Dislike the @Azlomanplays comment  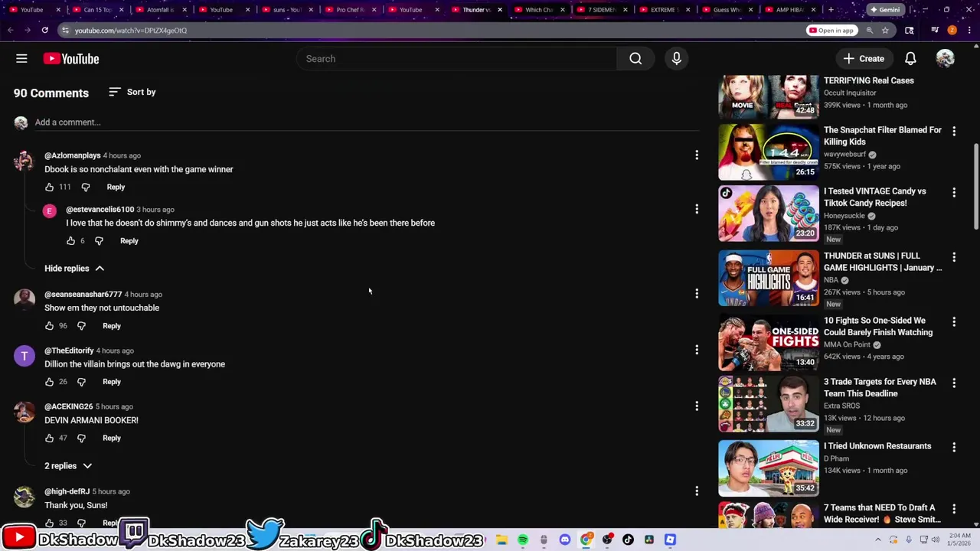(x=86, y=187)
